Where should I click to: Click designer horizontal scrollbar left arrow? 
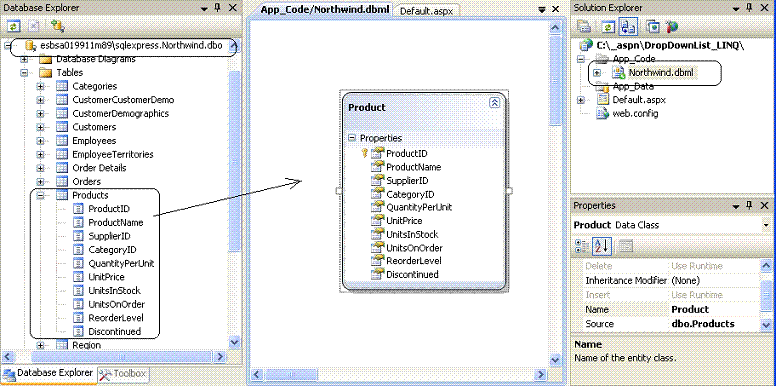[256, 374]
